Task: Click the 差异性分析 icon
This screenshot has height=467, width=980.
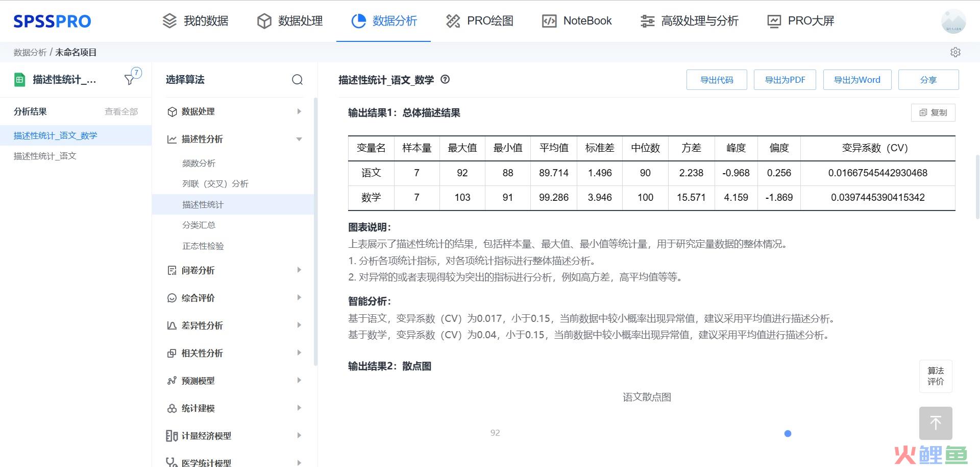Action: [172, 325]
